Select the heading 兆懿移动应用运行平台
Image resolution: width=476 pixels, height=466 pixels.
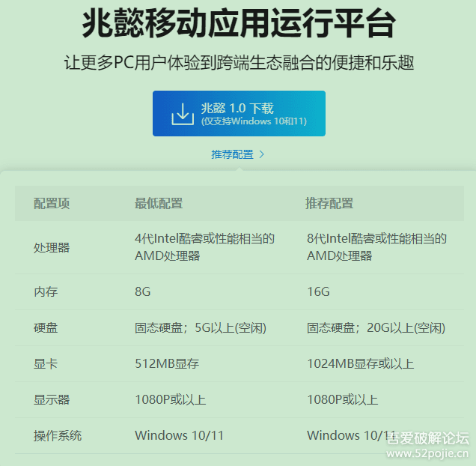click(x=239, y=23)
